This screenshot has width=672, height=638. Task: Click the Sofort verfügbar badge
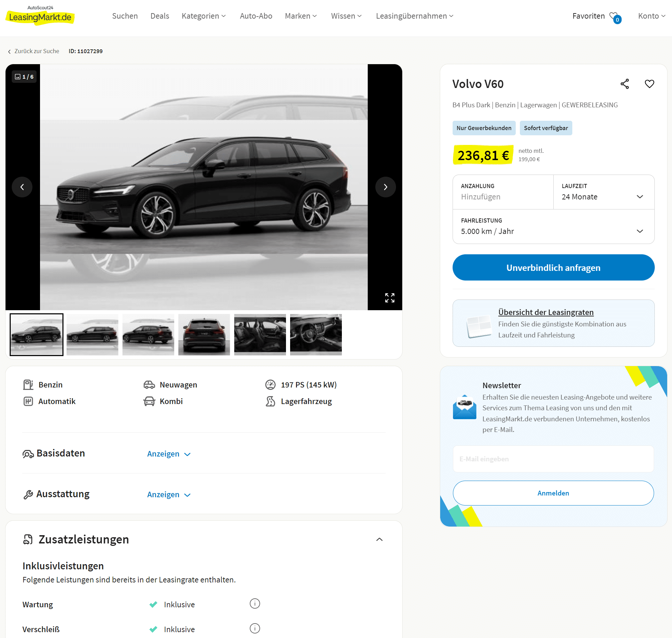(546, 128)
